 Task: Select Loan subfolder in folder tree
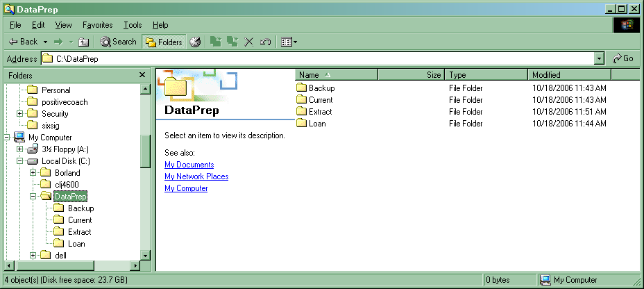point(76,244)
